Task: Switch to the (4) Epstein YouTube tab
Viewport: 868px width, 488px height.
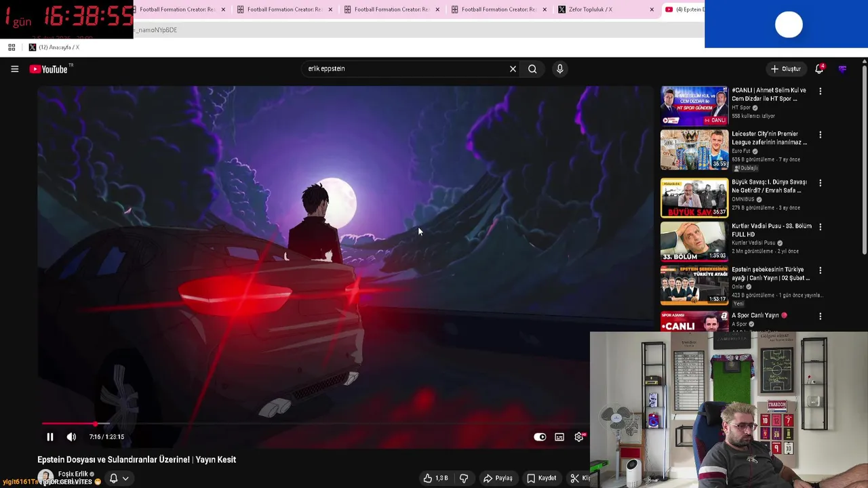Action: (x=684, y=9)
